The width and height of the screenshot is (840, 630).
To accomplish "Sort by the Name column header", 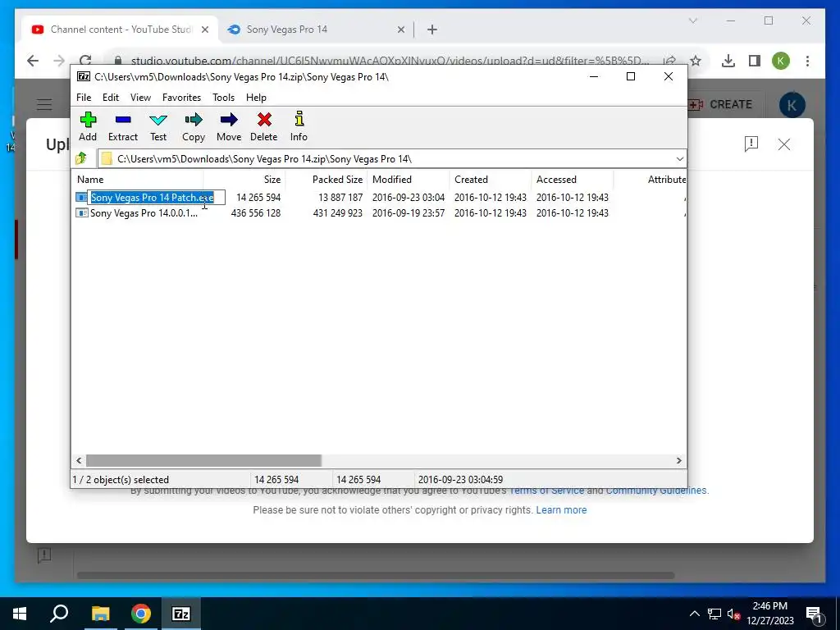I will tap(138, 180).
